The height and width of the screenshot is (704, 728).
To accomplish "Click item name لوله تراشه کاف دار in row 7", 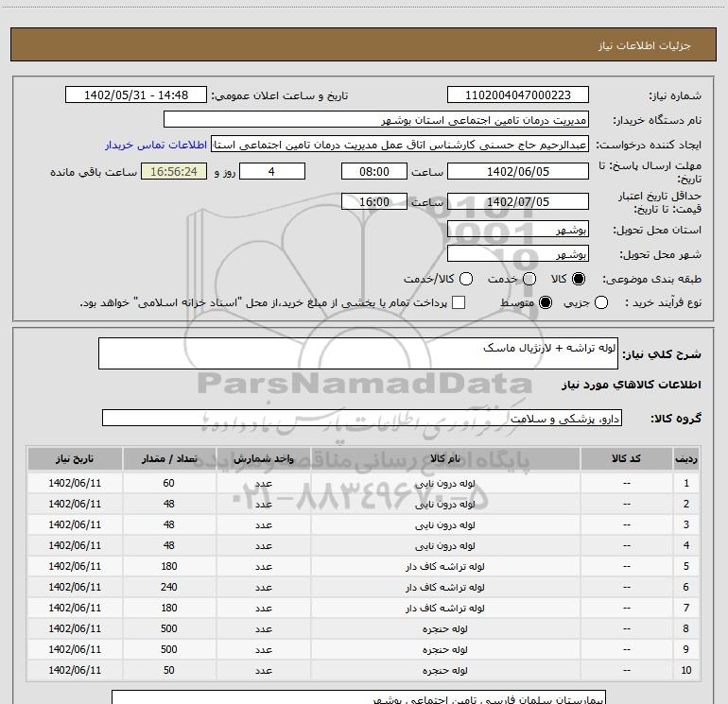I will 445,609.
